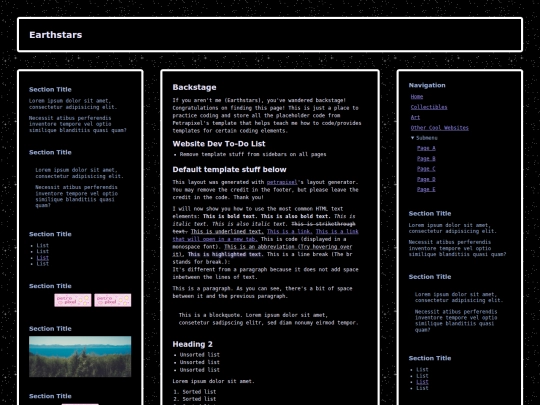Click the blockquote Lorem ipsum text

268,319
